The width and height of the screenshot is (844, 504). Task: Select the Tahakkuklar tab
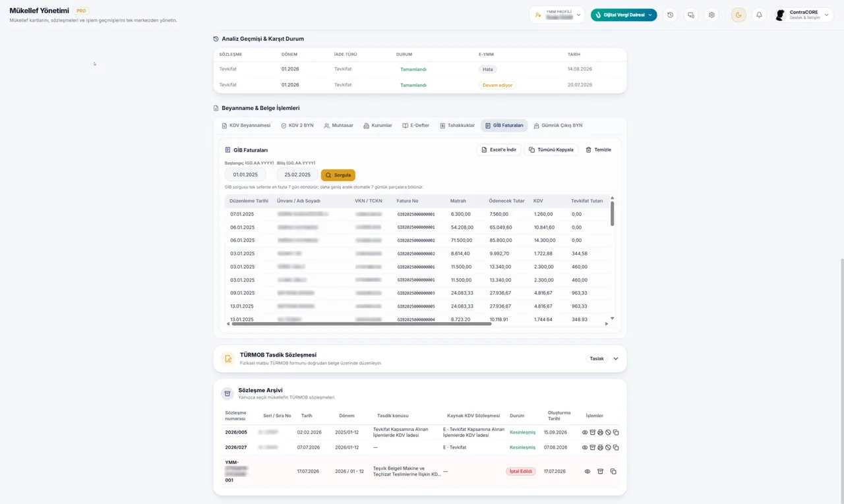457,125
